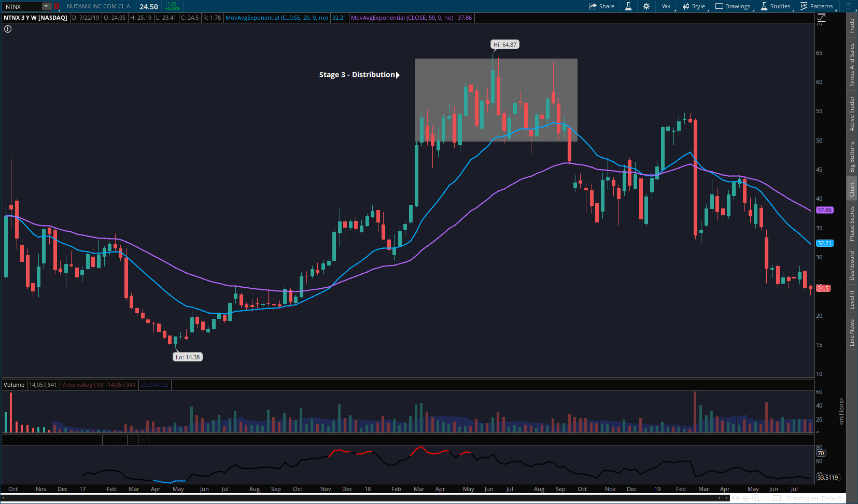Switch to Dashboard side tab
This screenshot has width=858, height=504.
click(852, 266)
